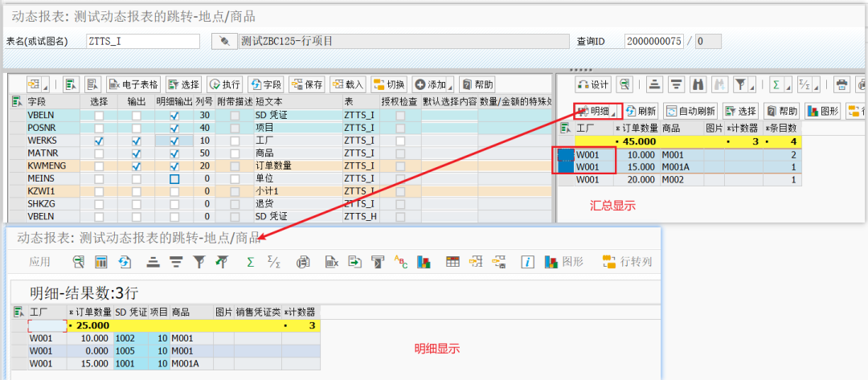Click 应用 in the detail window toolbar
Screen dimensions: 868x380
(x=39, y=262)
